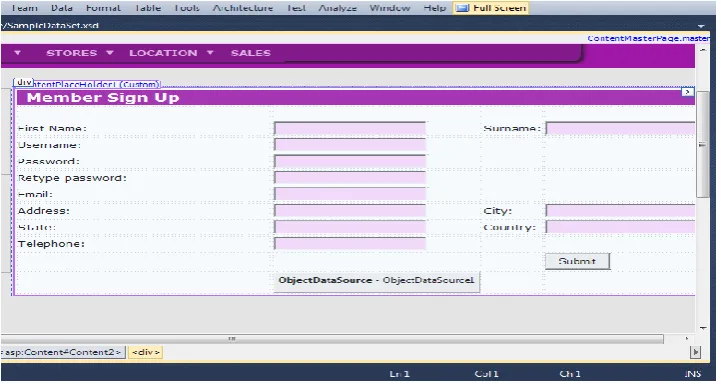
Task: Open the Help menu
Action: click(x=435, y=8)
